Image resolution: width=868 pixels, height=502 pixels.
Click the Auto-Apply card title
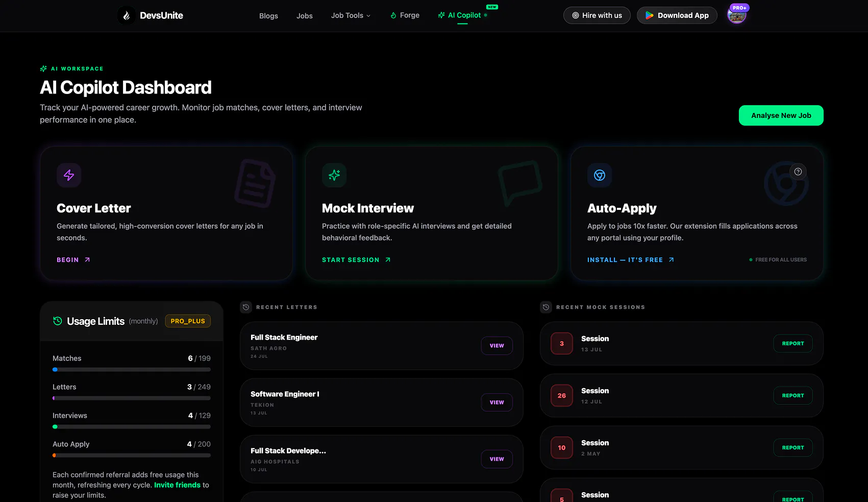(x=622, y=208)
